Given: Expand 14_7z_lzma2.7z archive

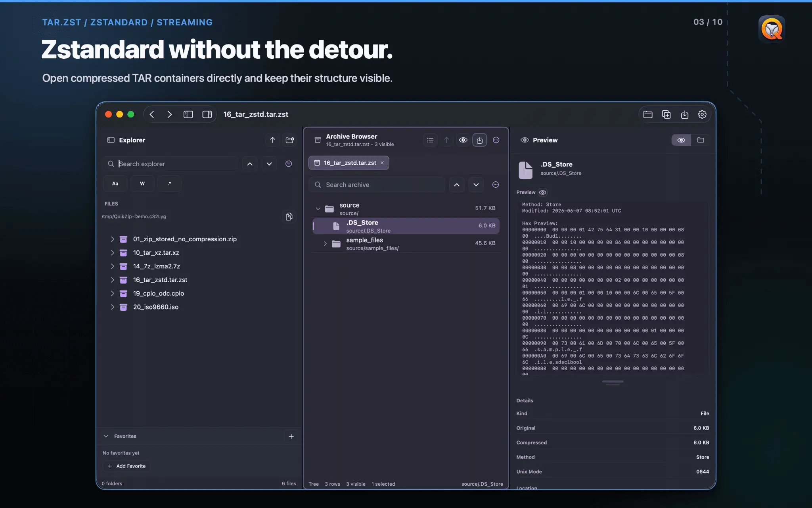Looking at the screenshot, I should click(x=112, y=266).
